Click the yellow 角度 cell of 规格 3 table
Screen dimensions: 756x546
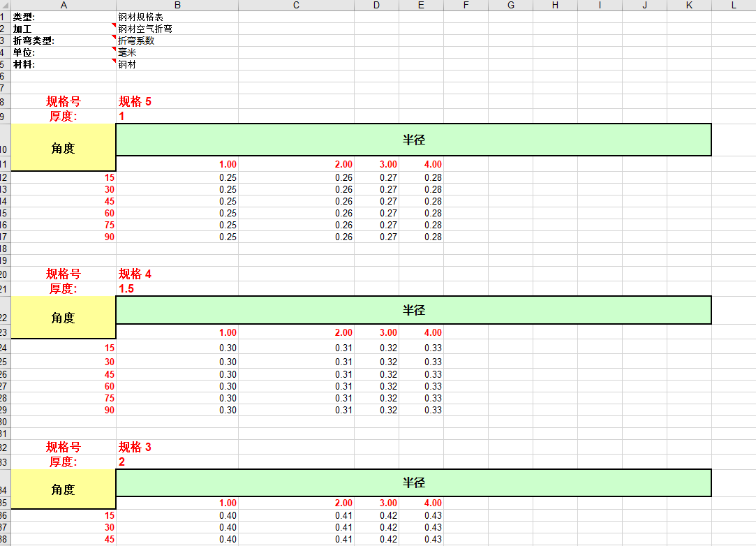[63, 489]
